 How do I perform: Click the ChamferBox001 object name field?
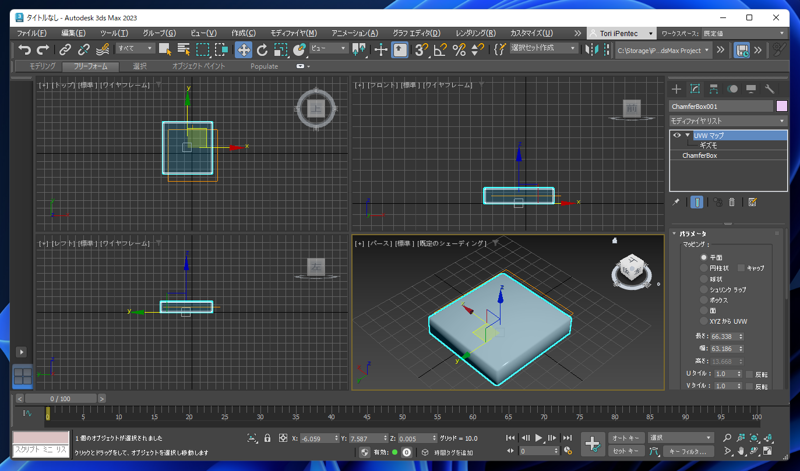[721, 106]
